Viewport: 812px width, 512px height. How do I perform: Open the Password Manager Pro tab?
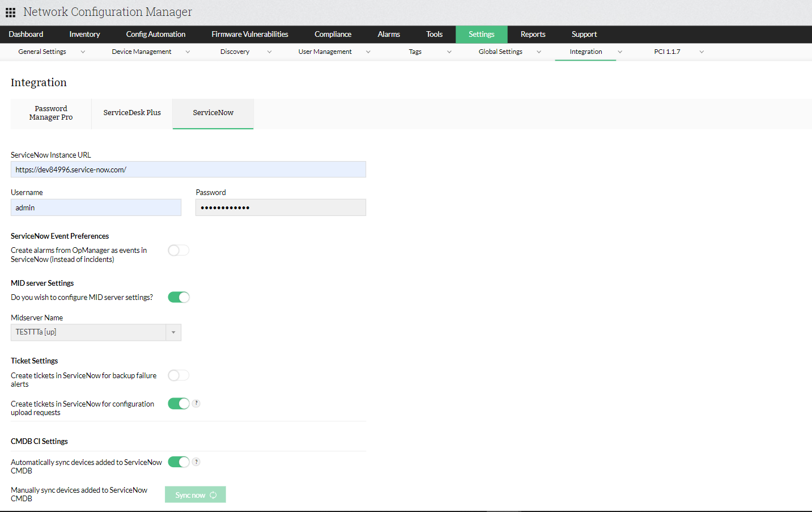click(x=50, y=112)
